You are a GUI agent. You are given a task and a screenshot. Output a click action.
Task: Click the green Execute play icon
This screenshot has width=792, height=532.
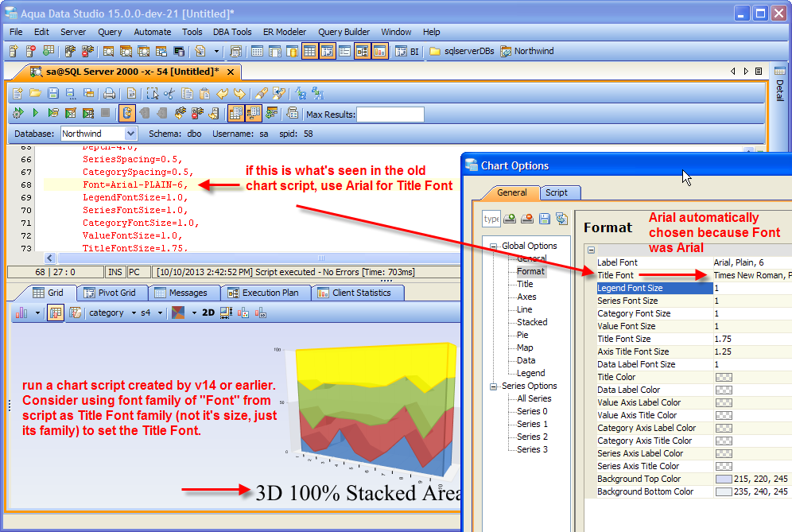[35, 113]
